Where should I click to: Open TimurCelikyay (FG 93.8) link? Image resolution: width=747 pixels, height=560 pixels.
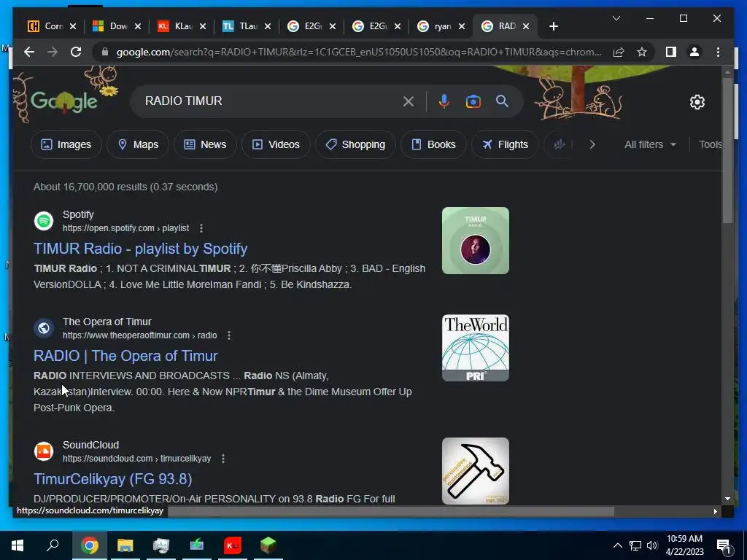(113, 478)
